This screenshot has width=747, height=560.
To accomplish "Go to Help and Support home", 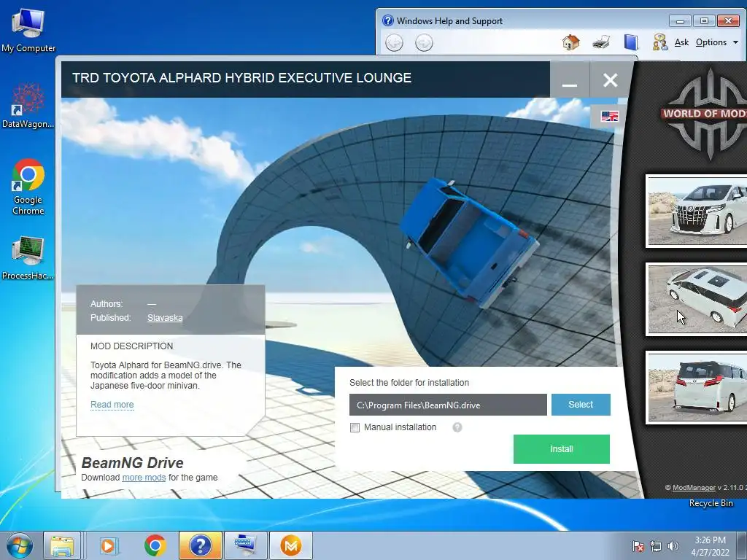I will coord(570,42).
